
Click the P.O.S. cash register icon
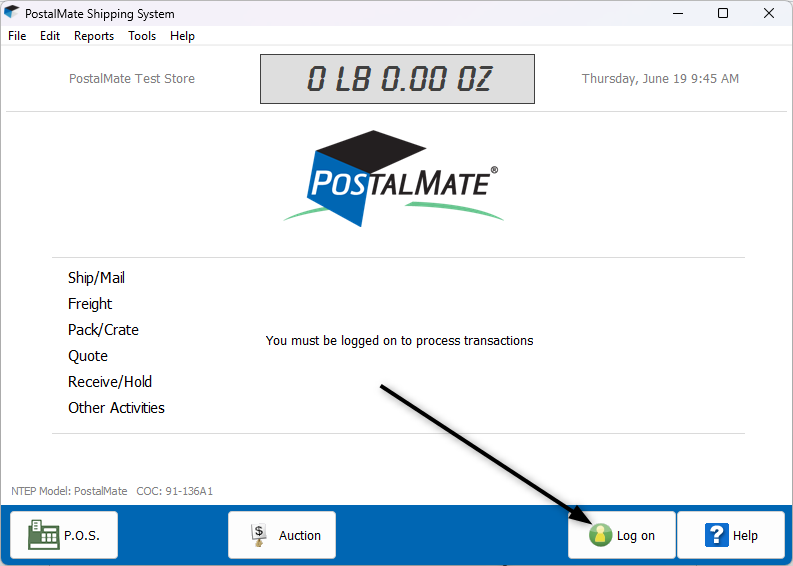43,535
